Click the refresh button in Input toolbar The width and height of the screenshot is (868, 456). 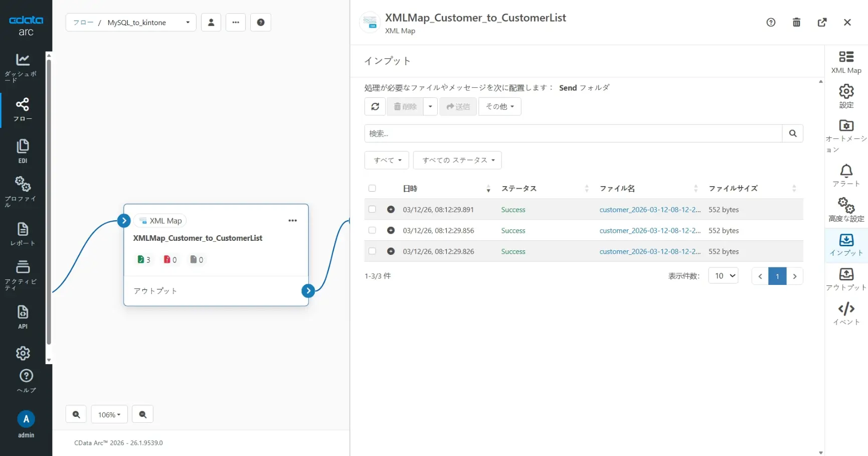click(375, 106)
